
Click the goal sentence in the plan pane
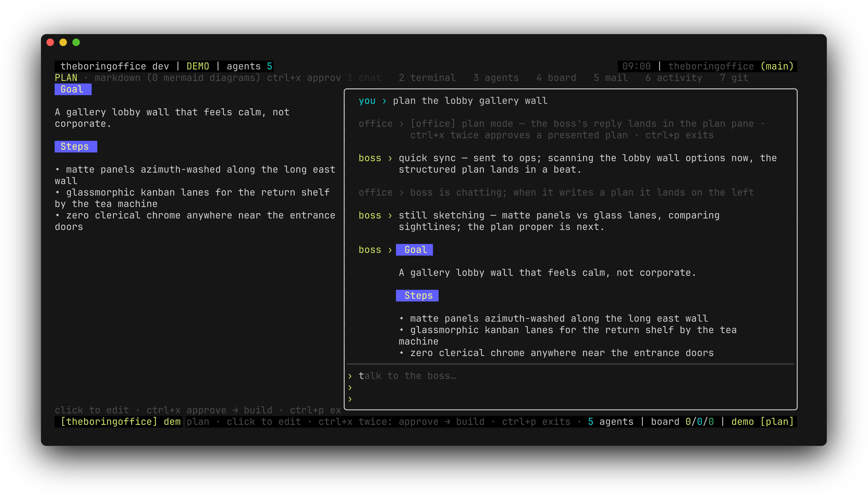coord(172,118)
